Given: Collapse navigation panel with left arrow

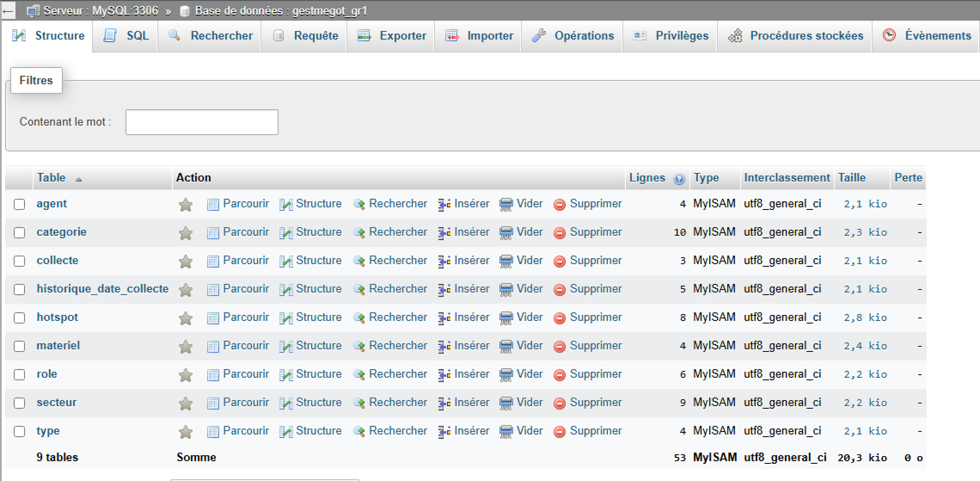Looking at the screenshot, I should [x=8, y=11].
